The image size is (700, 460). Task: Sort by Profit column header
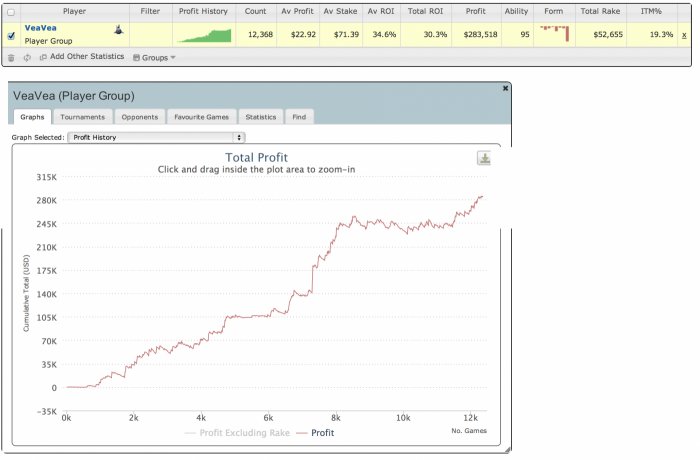(x=476, y=12)
